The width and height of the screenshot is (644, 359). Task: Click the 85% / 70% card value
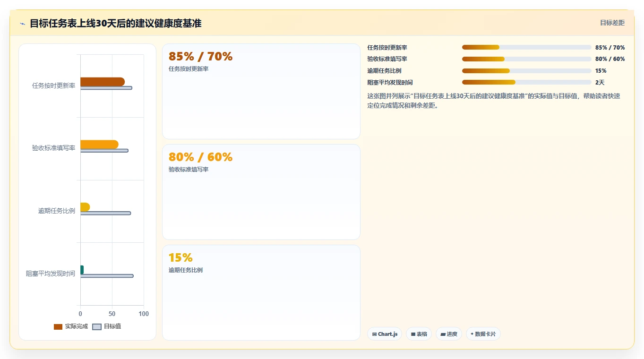pyautogui.click(x=201, y=57)
